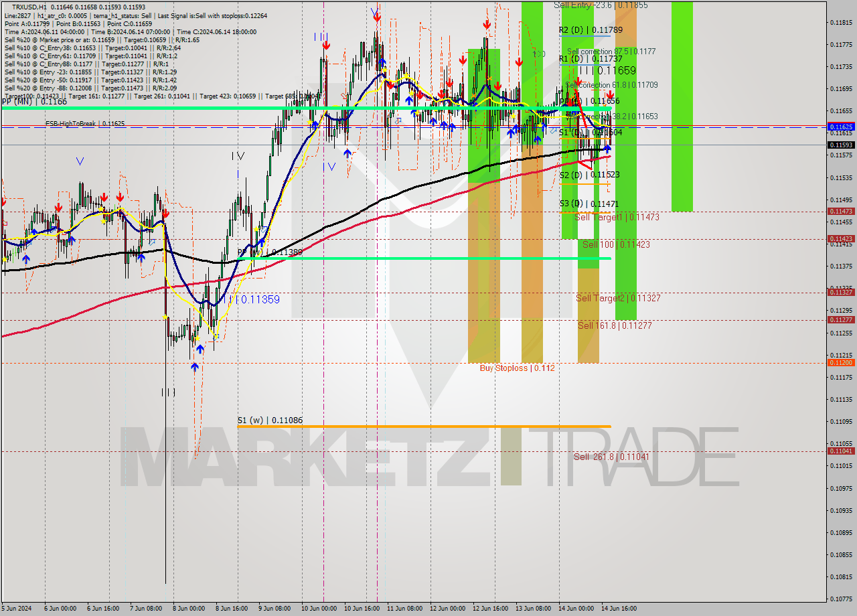Click the black 0.11593 current price tag
The width and height of the screenshot is (857, 616).
tap(841, 145)
